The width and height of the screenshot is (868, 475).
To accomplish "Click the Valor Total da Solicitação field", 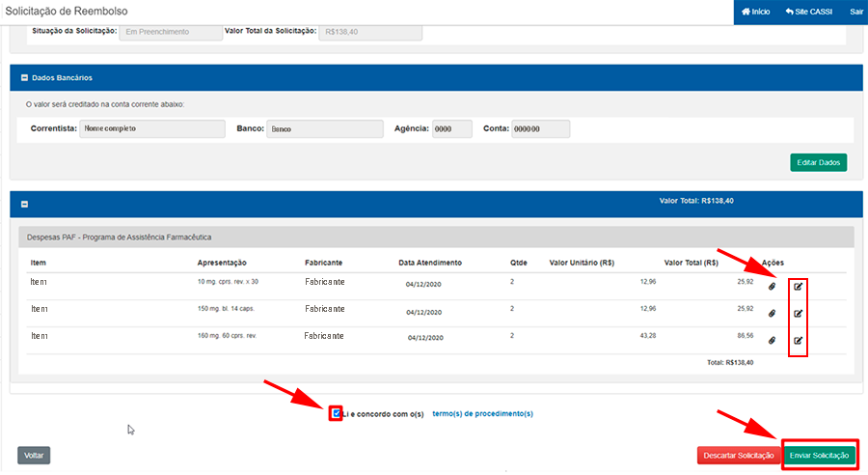I will coord(370,32).
